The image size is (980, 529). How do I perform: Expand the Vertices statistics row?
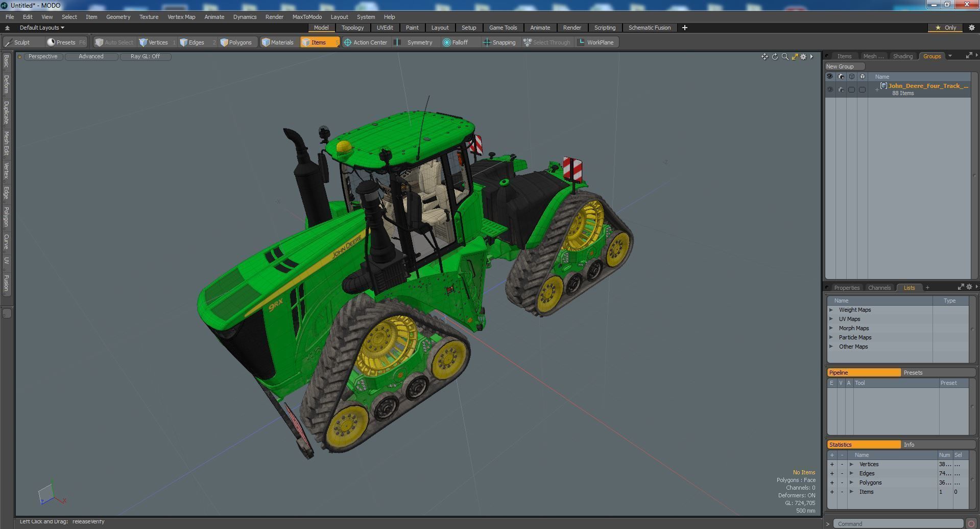pyautogui.click(x=851, y=464)
